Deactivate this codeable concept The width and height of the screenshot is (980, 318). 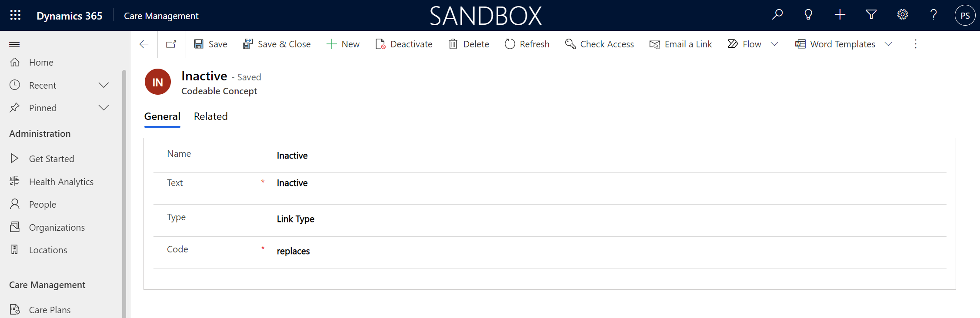(x=404, y=44)
